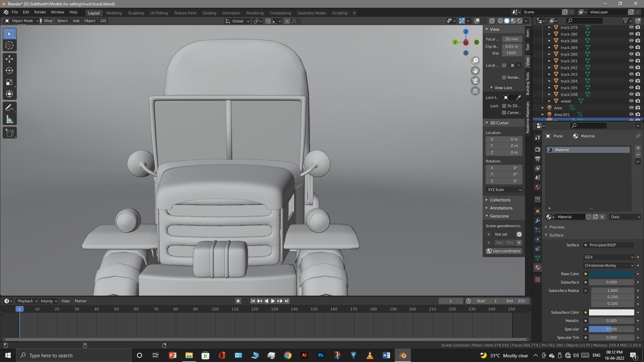Click the pan view hand icon
The image size is (644, 362).
click(475, 71)
